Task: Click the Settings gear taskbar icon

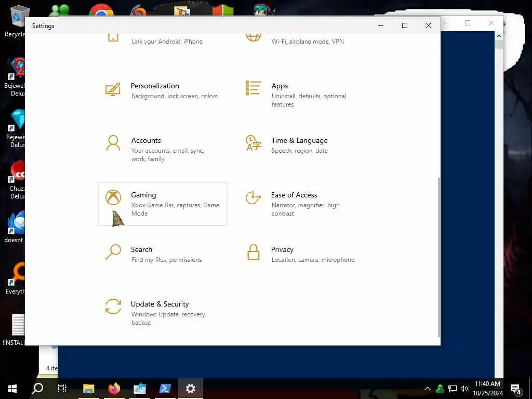Action: [190, 389]
